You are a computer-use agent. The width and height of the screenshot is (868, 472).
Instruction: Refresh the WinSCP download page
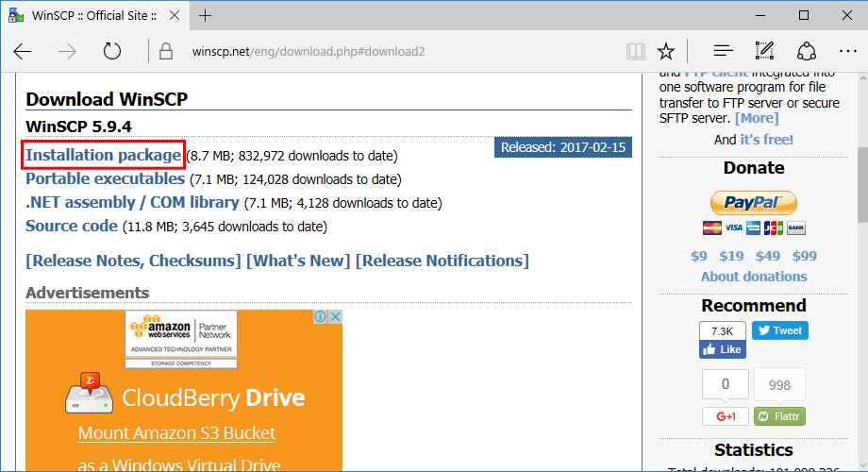(x=112, y=51)
